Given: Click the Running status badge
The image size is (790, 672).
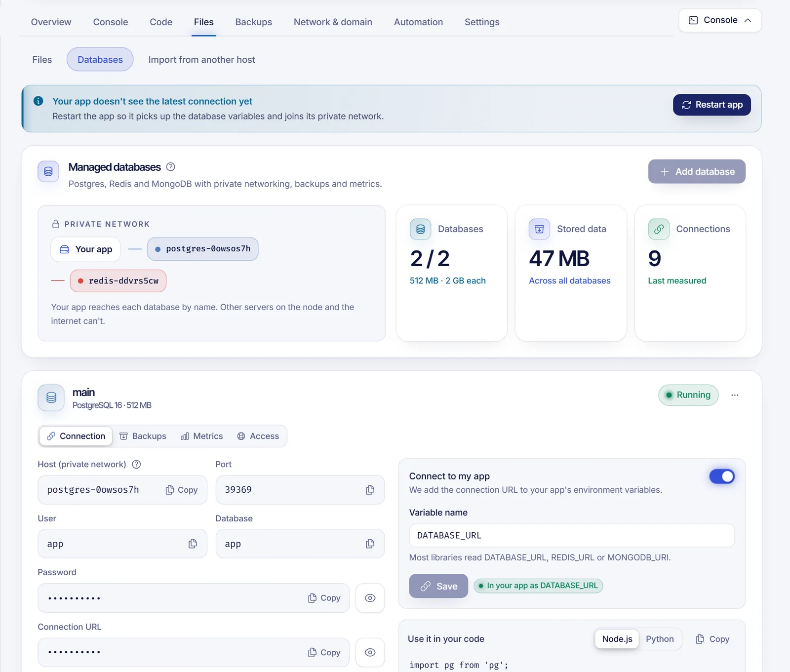Looking at the screenshot, I should [x=688, y=395].
